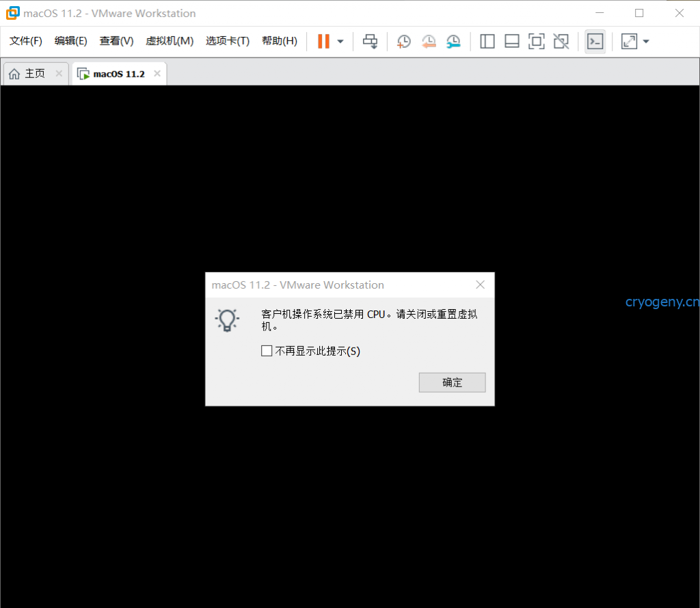Open the 编辑(E) menu
The height and width of the screenshot is (608, 700).
(70, 41)
